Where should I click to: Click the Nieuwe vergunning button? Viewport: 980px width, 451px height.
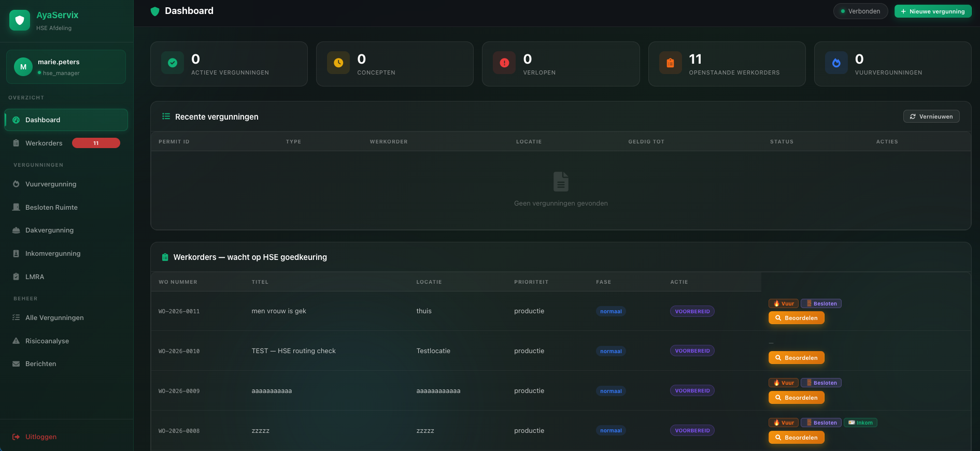[933, 11]
